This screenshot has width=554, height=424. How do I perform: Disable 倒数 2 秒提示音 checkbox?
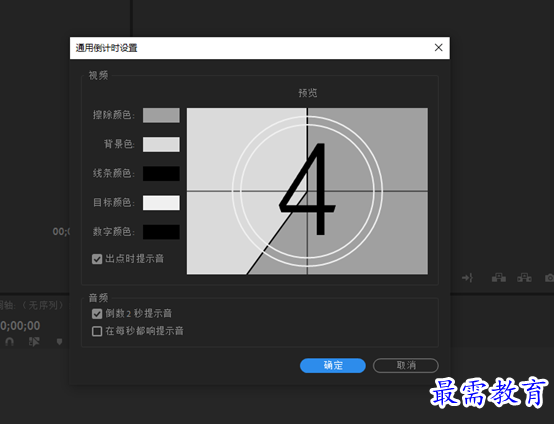97,314
